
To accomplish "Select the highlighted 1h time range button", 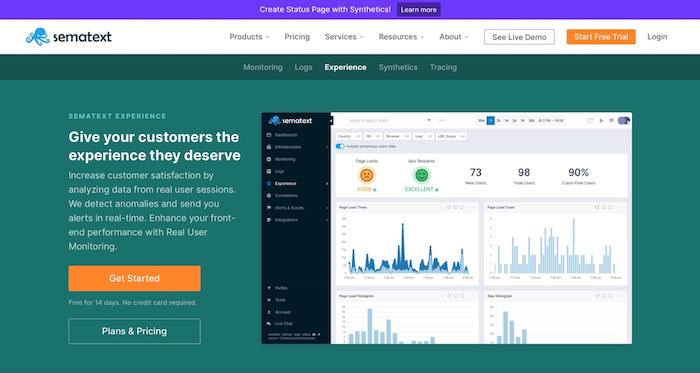I will click(x=491, y=120).
